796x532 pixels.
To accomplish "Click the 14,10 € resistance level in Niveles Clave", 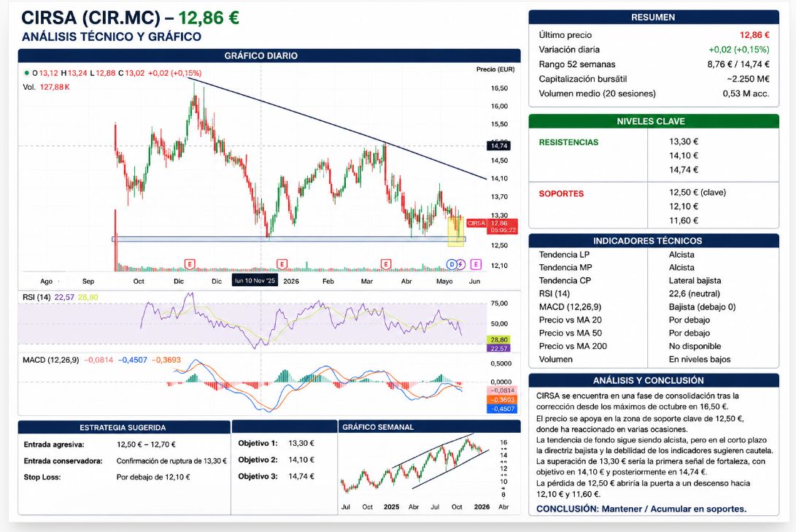I will pyautogui.click(x=684, y=155).
